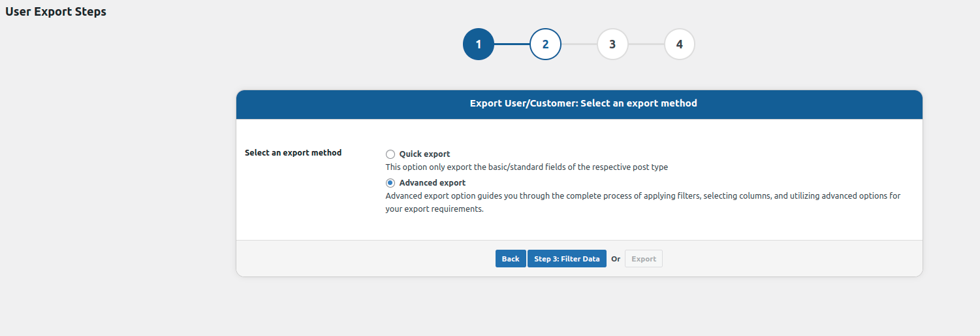Select step 3 circle in the wizard
The width and height of the screenshot is (980, 336).
tap(612, 44)
